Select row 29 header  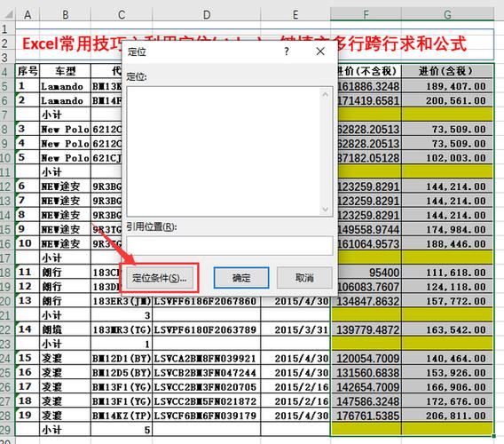pos(7,430)
